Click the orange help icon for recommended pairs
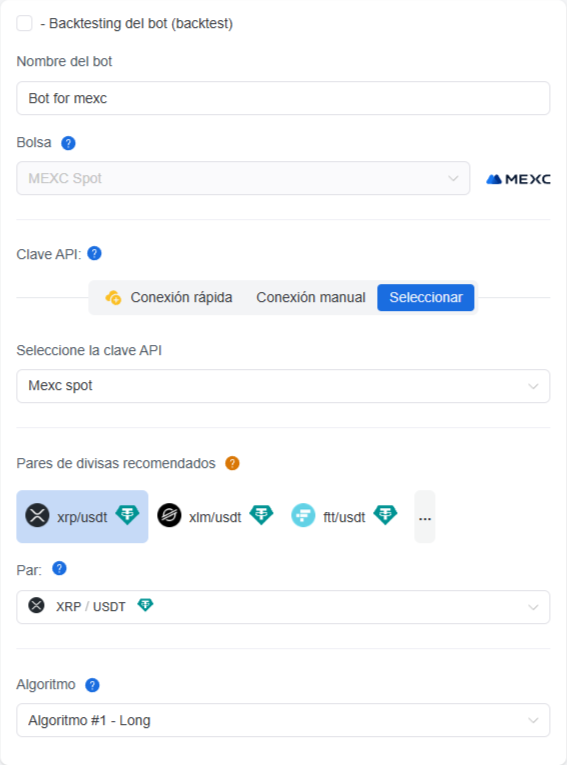 click(232, 463)
